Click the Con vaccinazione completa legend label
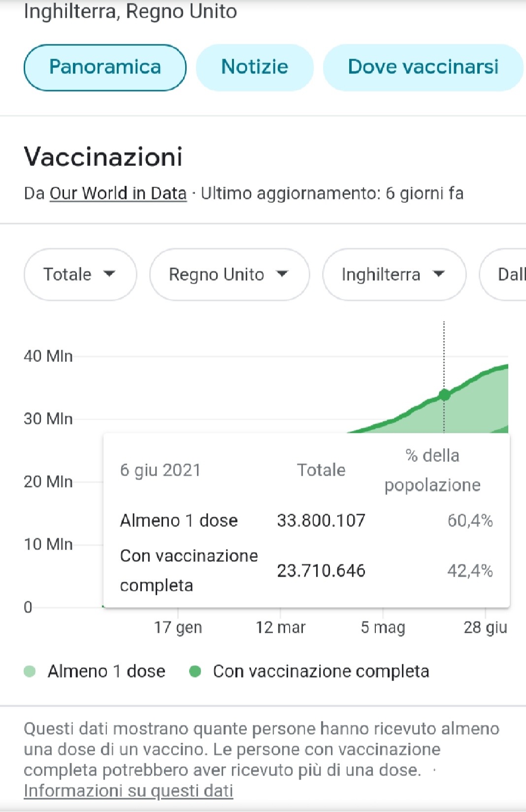This screenshot has width=526, height=812. click(321, 671)
